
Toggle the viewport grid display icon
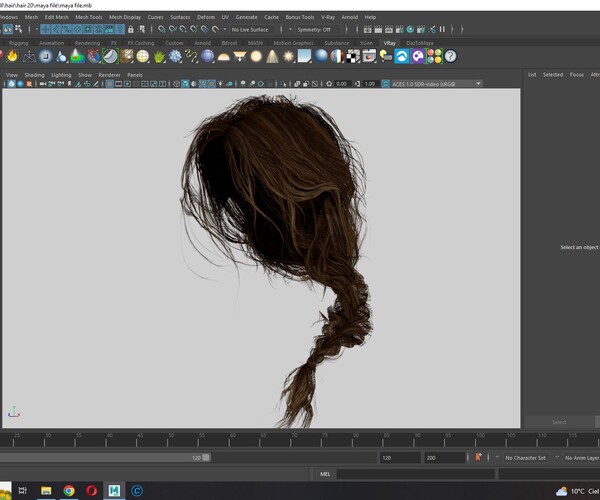[109, 84]
